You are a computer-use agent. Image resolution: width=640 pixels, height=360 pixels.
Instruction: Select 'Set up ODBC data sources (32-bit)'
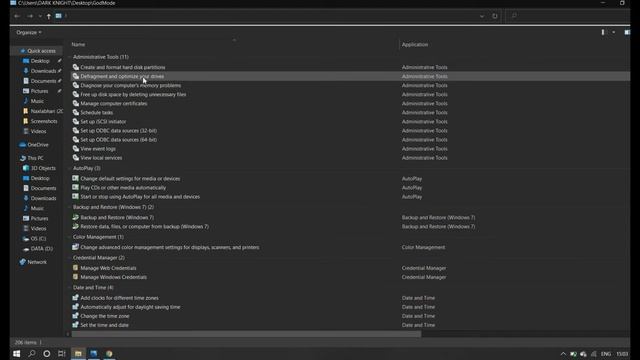(119, 131)
